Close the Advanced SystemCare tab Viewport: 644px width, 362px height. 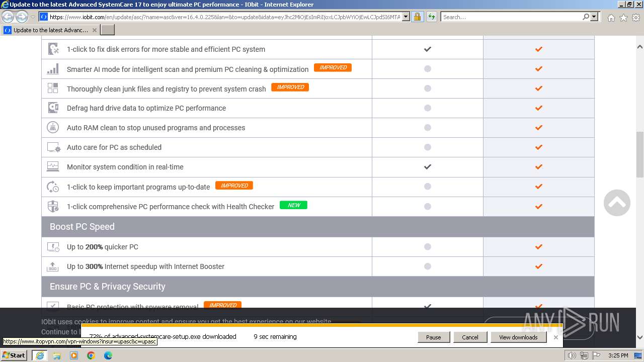pyautogui.click(x=95, y=30)
